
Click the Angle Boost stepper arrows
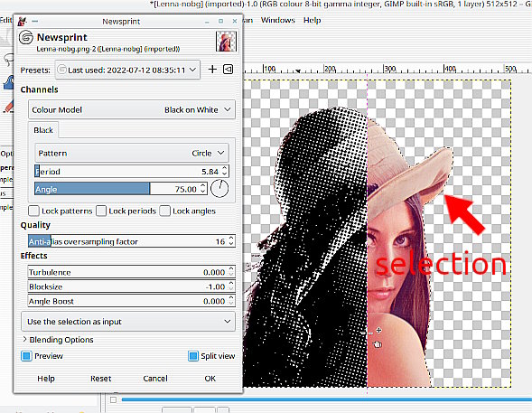tap(231, 301)
